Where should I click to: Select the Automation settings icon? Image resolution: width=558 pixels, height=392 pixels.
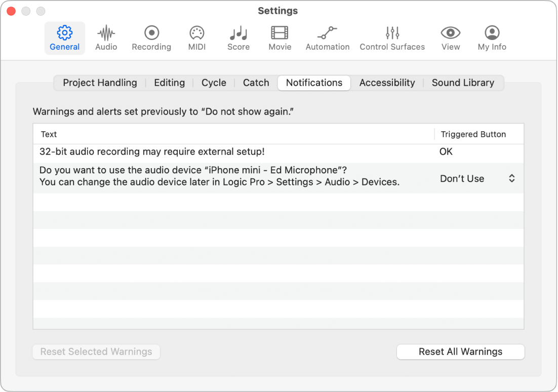tap(327, 38)
